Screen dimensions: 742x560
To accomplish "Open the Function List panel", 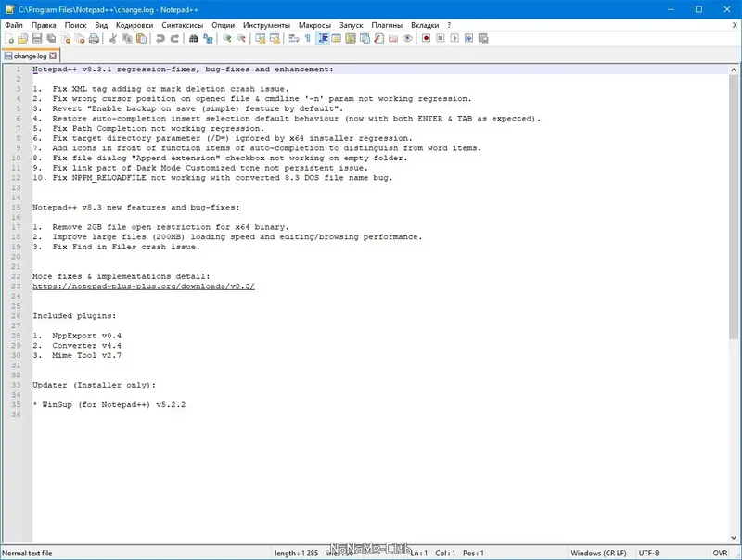I will tap(378, 39).
